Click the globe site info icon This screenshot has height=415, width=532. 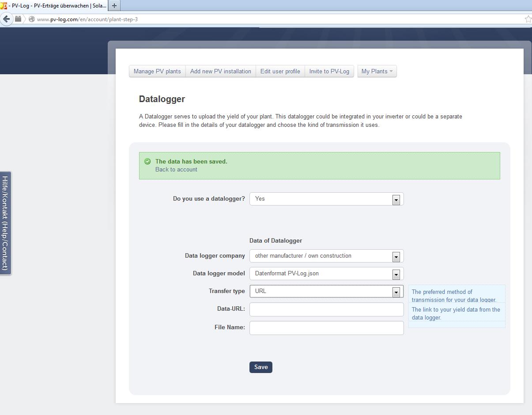point(31,19)
